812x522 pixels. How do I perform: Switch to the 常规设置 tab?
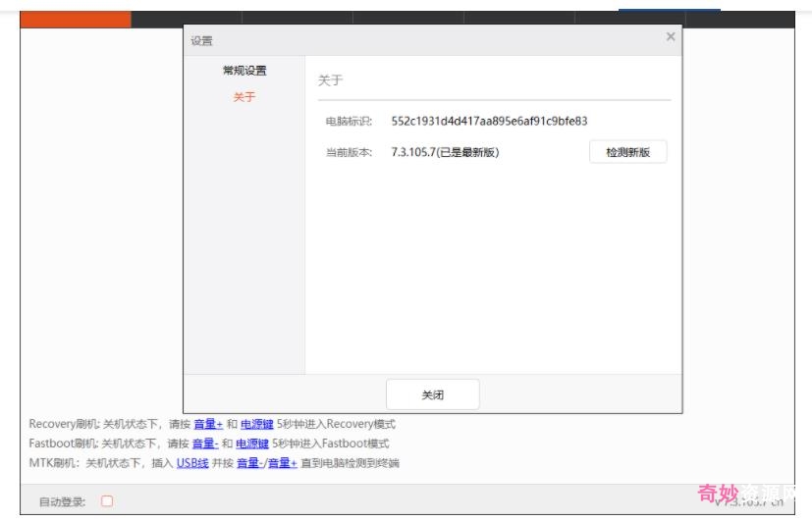tap(244, 71)
